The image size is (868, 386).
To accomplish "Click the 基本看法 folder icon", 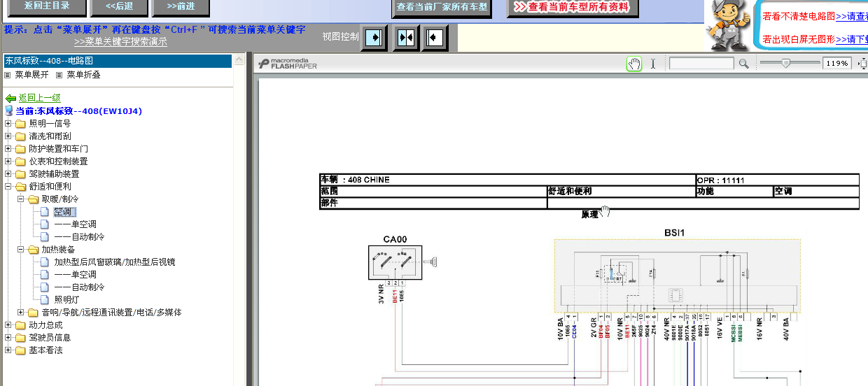I will coord(20,350).
